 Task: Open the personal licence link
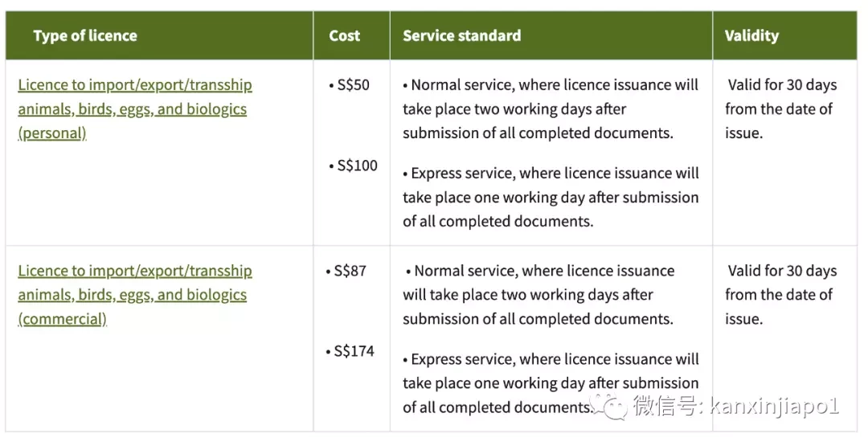[134, 109]
